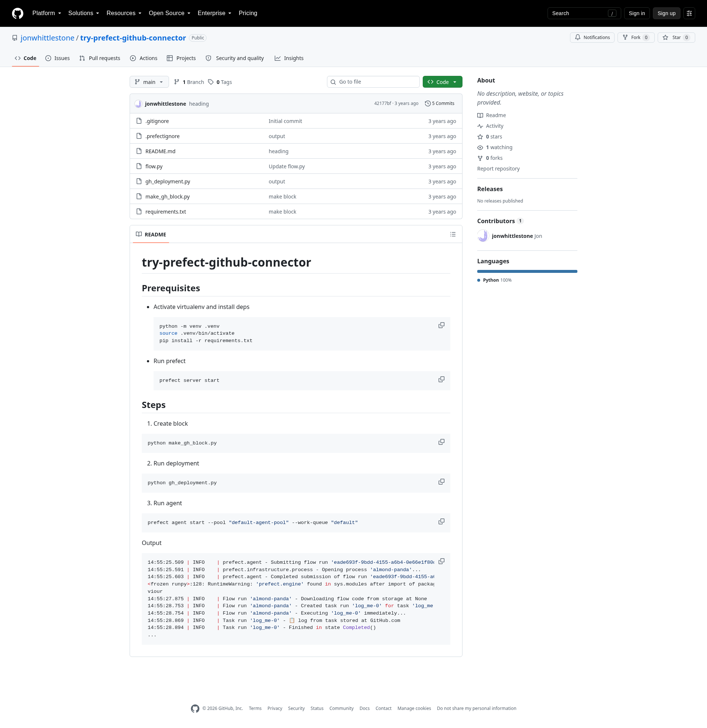Screen dimensions: 707x728
Task: Click Activity in About sidebar
Action: pyautogui.click(x=490, y=126)
